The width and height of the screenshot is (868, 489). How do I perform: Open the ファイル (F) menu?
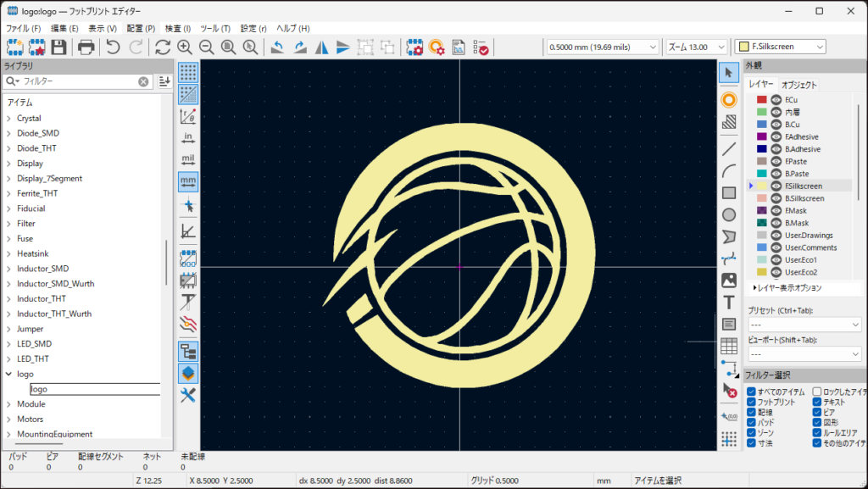point(23,28)
